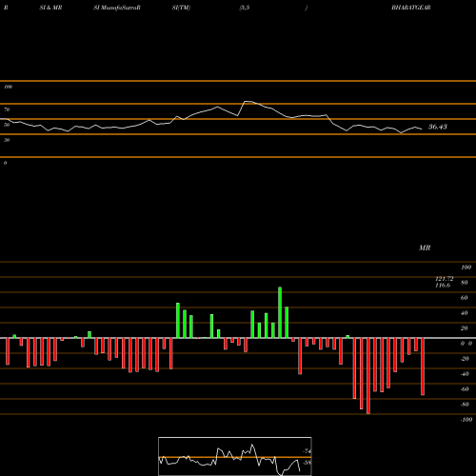Click the last red bar in the MR chart
Screen dimensions: 476x476
click(x=423, y=367)
